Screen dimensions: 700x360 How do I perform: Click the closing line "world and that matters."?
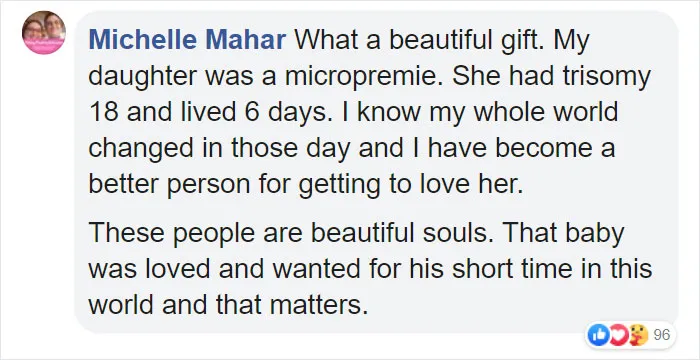tap(228, 306)
